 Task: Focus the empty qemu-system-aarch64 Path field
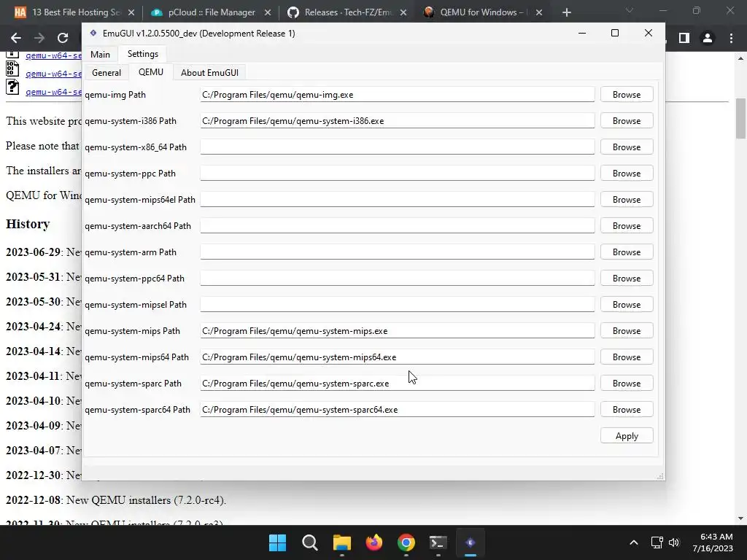coord(398,225)
